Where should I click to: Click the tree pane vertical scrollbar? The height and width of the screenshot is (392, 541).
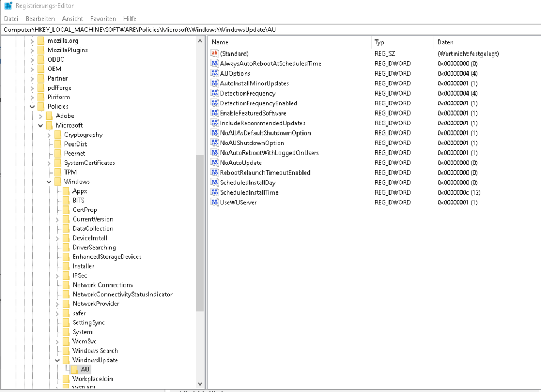200,232
